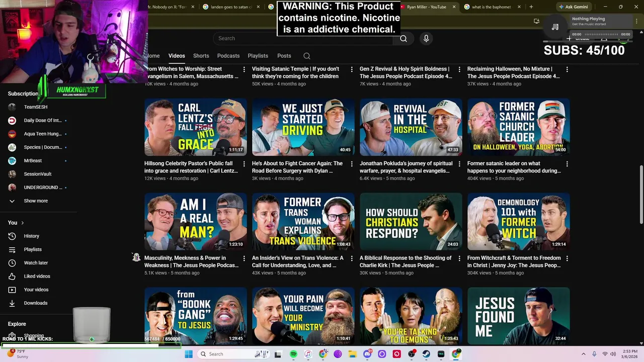Open Spotify from the taskbar
The image size is (644, 362).
293,354
